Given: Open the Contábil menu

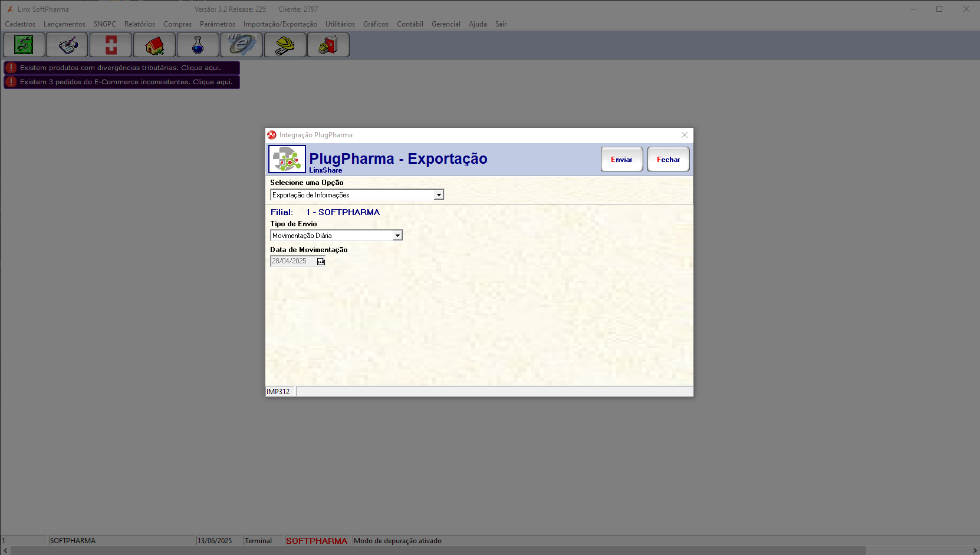Looking at the screenshot, I should [410, 24].
